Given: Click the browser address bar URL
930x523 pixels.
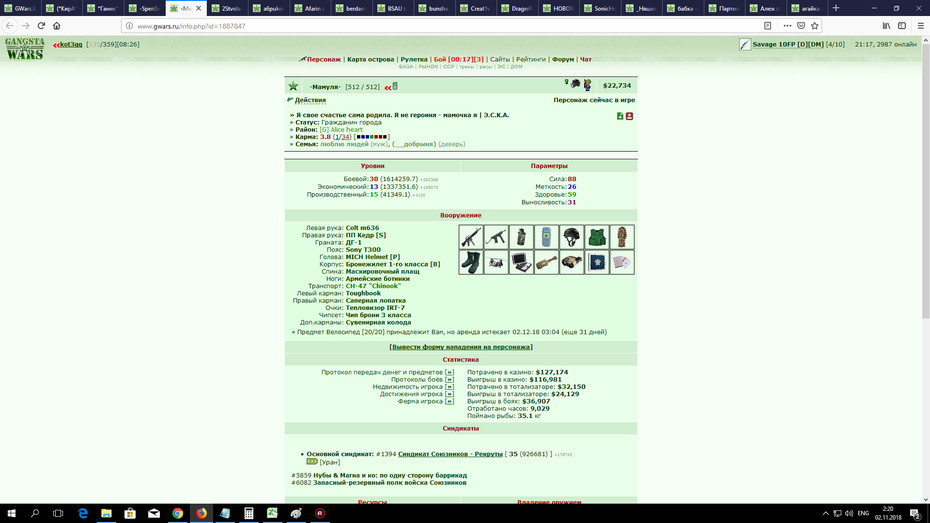Looking at the screenshot, I should (x=191, y=26).
